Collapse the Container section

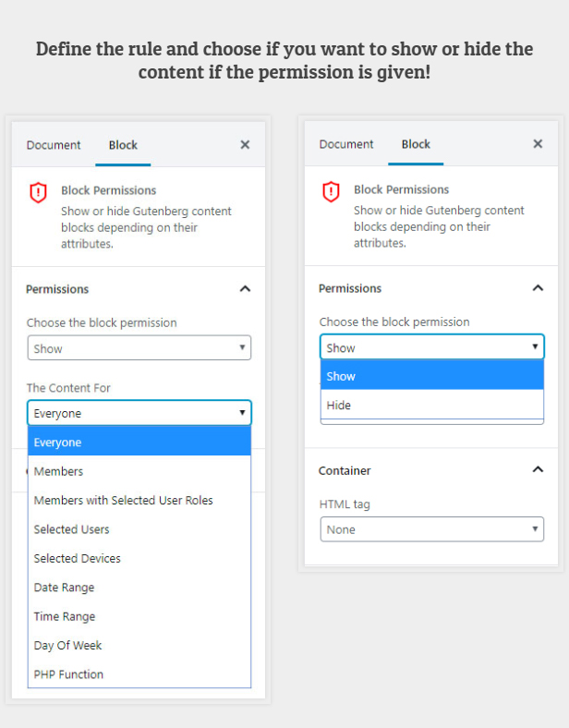[538, 470]
